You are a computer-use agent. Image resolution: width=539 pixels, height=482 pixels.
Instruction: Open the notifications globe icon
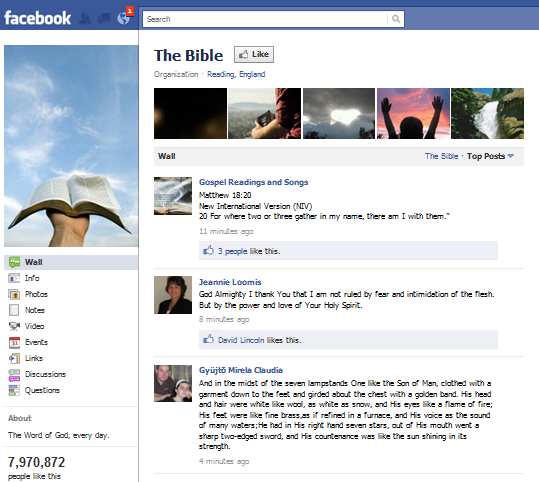tap(124, 18)
